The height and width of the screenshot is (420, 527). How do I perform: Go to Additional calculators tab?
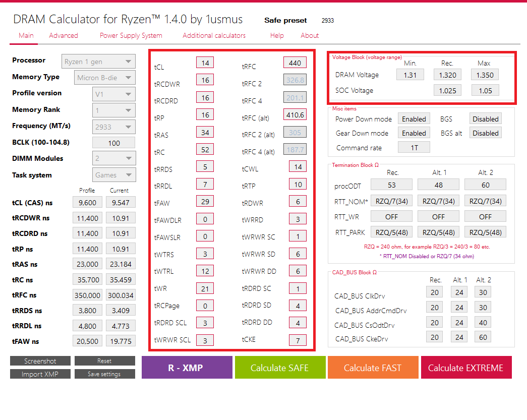[x=214, y=36]
